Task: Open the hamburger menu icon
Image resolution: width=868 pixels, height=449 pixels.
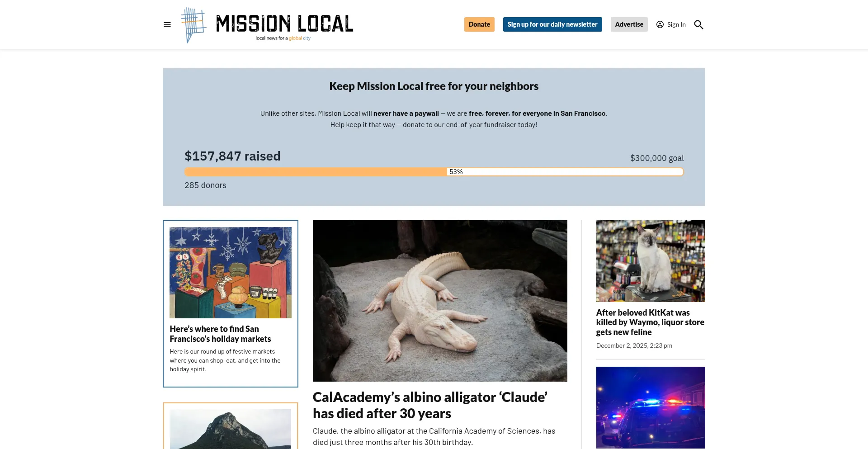Action: click(x=167, y=24)
